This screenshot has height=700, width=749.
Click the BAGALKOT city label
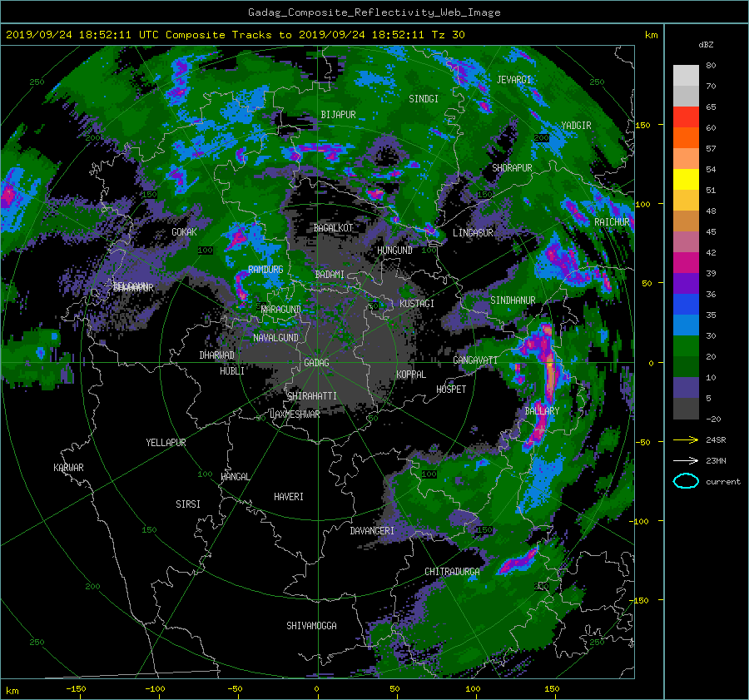333,228
